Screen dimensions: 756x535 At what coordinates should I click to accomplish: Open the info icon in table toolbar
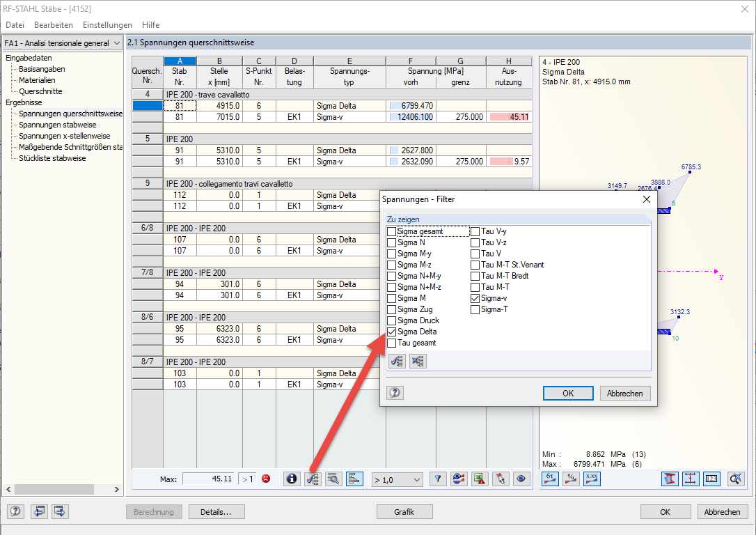click(x=291, y=479)
